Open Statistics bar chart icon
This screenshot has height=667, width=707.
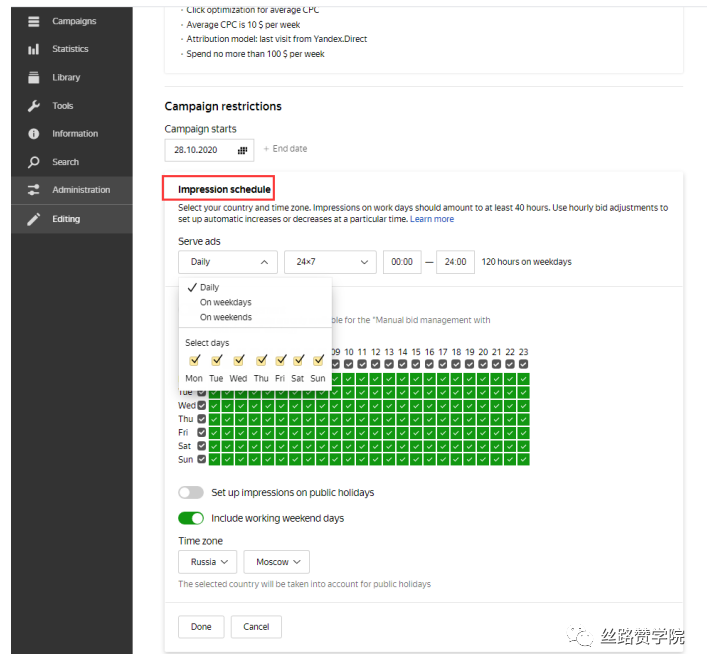33,49
